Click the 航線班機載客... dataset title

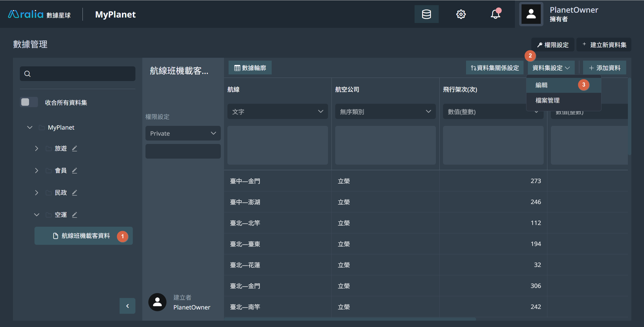point(179,71)
